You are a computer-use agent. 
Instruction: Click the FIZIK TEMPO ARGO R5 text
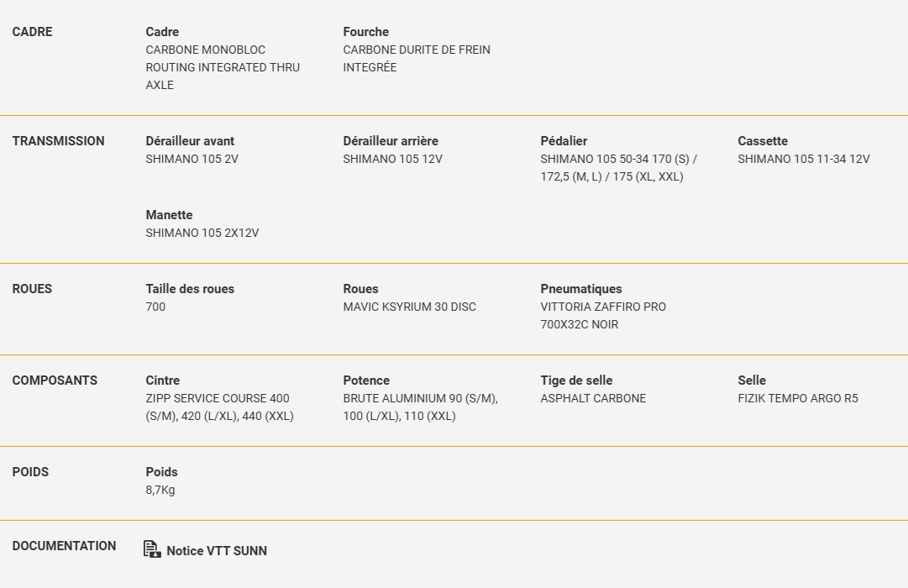coord(798,398)
